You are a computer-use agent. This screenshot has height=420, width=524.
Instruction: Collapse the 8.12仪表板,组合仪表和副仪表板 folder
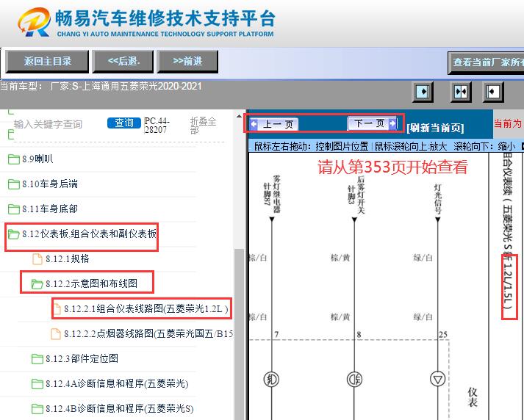pos(89,233)
